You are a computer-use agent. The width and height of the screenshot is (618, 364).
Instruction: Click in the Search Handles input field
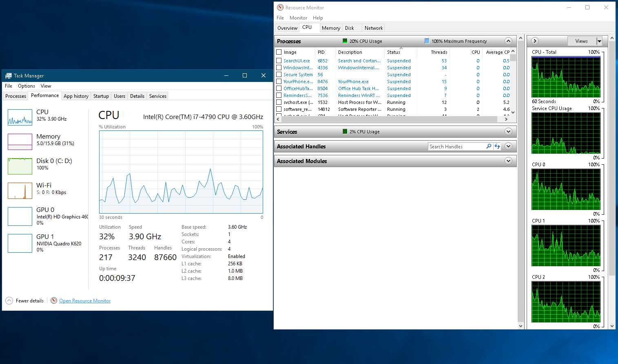(457, 146)
